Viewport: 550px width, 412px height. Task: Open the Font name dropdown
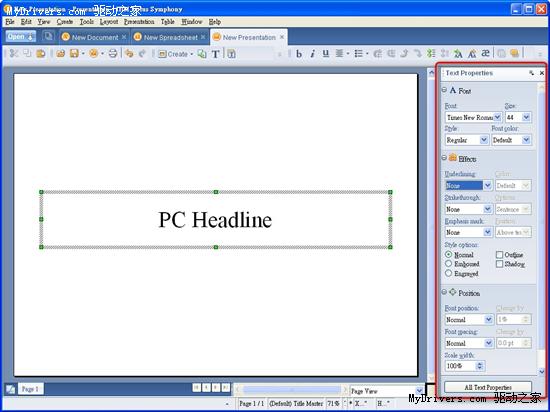tap(497, 117)
